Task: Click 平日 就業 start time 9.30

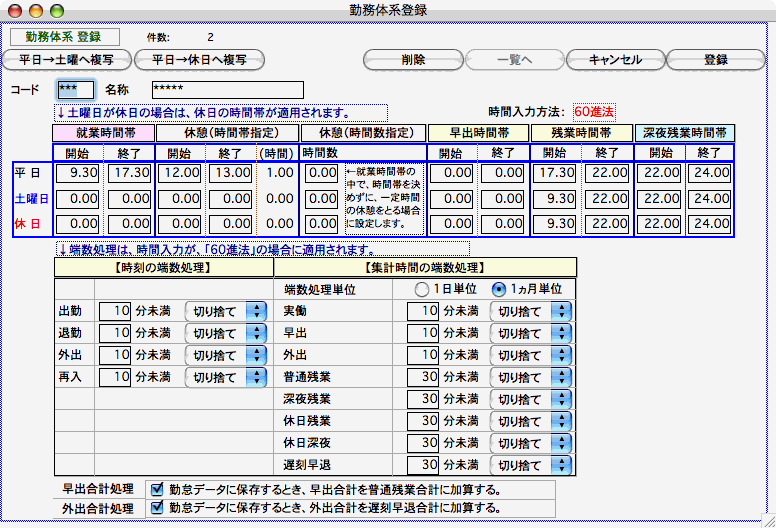Action: (77, 173)
